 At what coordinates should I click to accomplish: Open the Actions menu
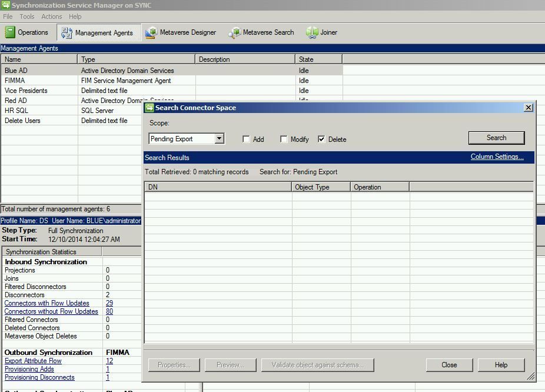pos(51,16)
